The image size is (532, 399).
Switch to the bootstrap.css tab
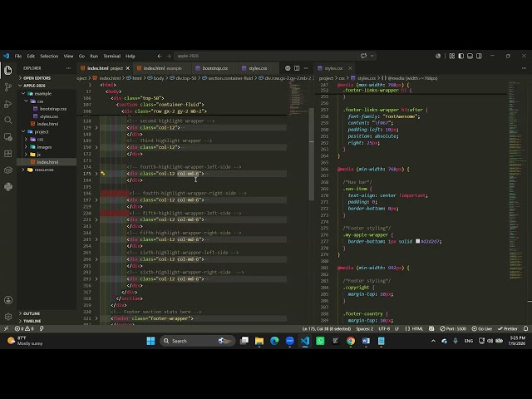coord(214,68)
